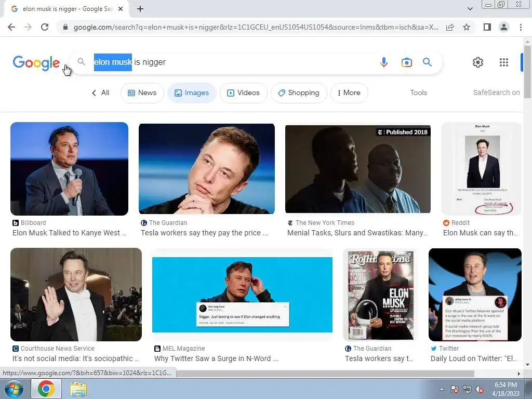Open the Chrome side panel
Screen dimensions: 532x399
click(487, 27)
